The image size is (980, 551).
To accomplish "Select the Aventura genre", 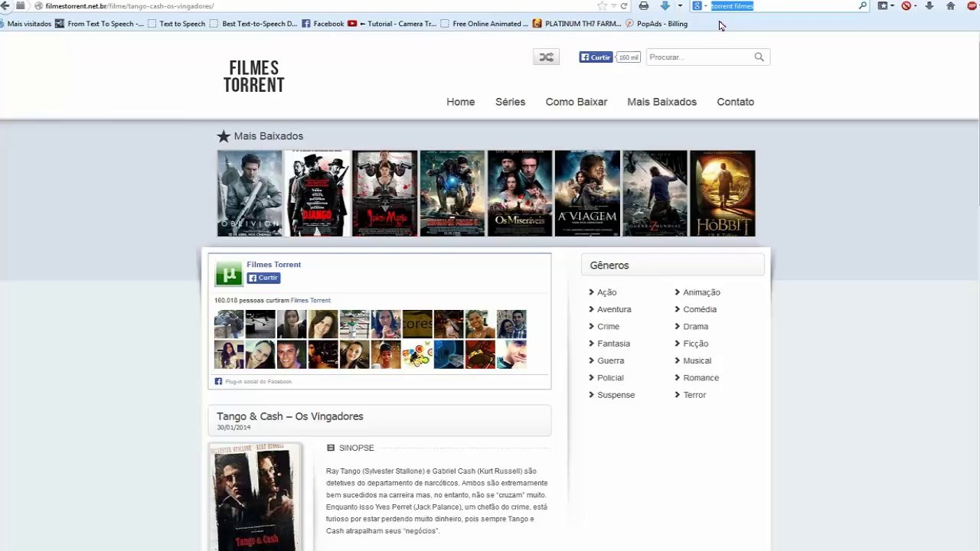I will click(x=614, y=309).
